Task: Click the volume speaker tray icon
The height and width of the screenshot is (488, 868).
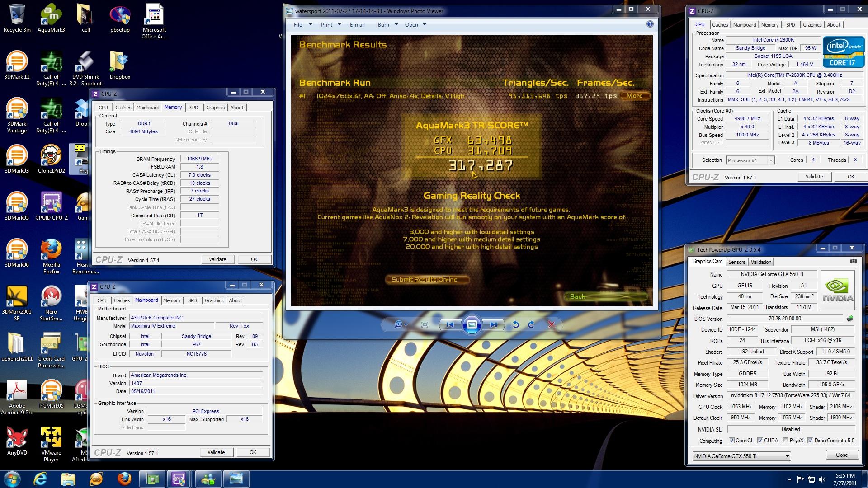Action: pyautogui.click(x=822, y=479)
